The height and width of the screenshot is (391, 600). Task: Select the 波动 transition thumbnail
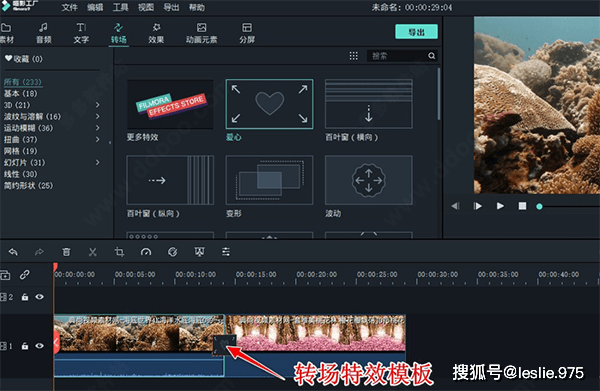368,180
